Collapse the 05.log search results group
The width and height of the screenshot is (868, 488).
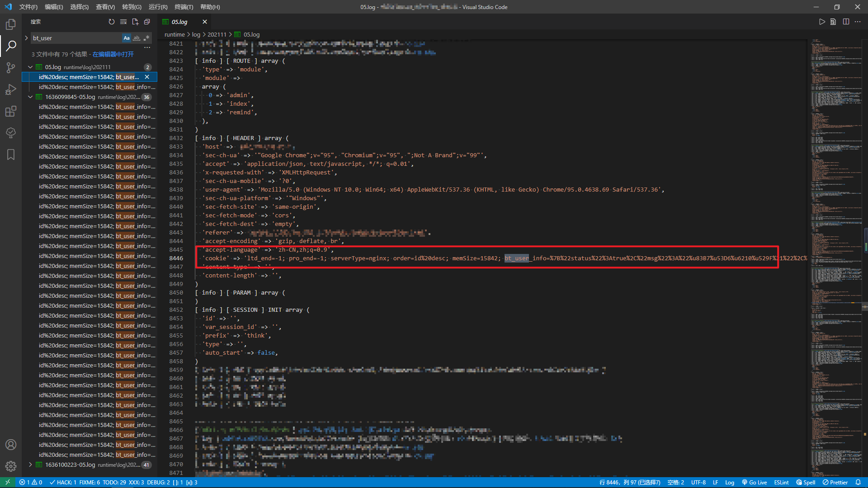click(30, 67)
